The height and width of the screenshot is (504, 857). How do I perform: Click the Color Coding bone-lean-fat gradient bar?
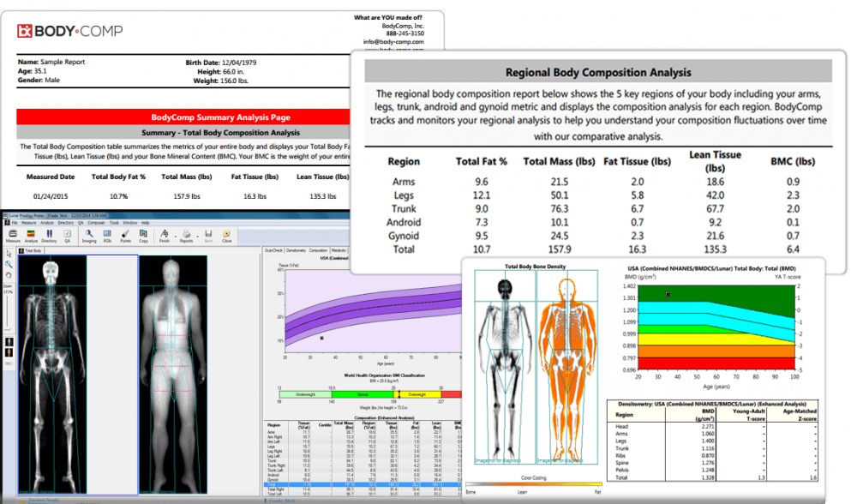[533, 484]
